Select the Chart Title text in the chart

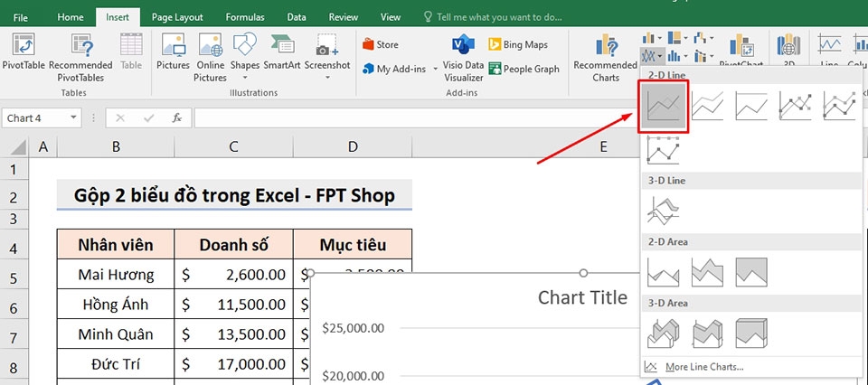582,297
